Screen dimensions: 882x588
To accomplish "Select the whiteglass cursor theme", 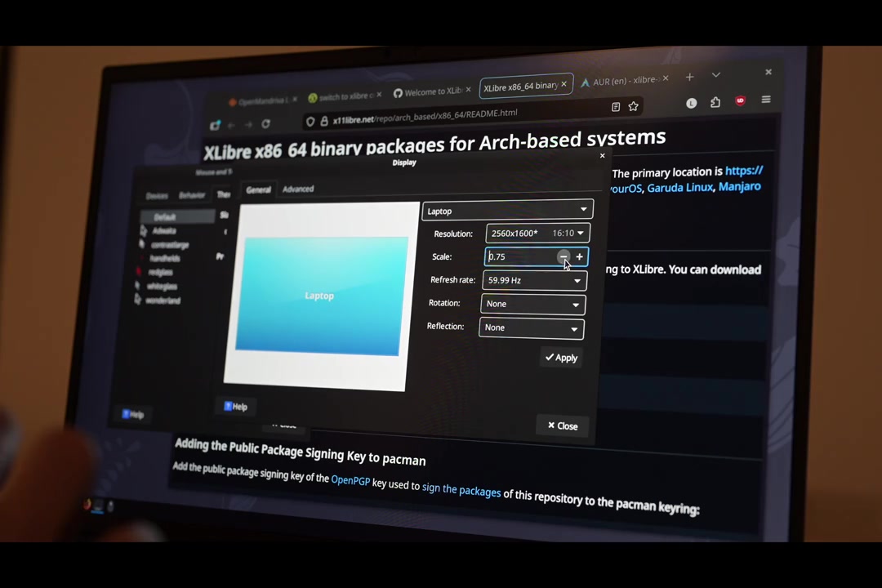I will tap(162, 287).
